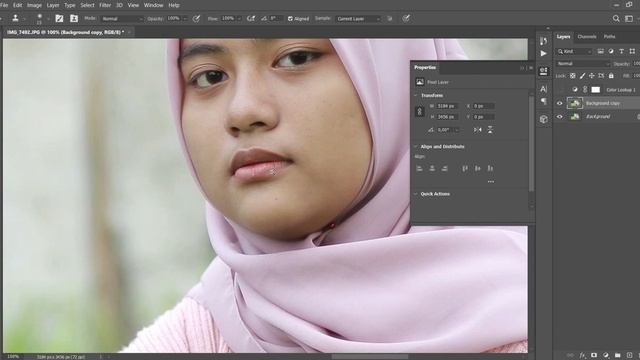
Task: Toggle pressure for opacity icon
Action: (196, 19)
